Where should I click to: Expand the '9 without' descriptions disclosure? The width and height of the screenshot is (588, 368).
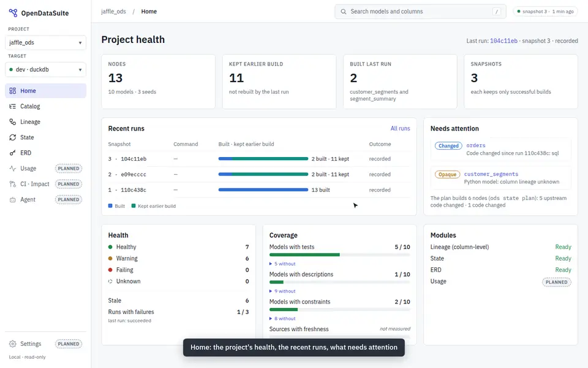point(282,291)
